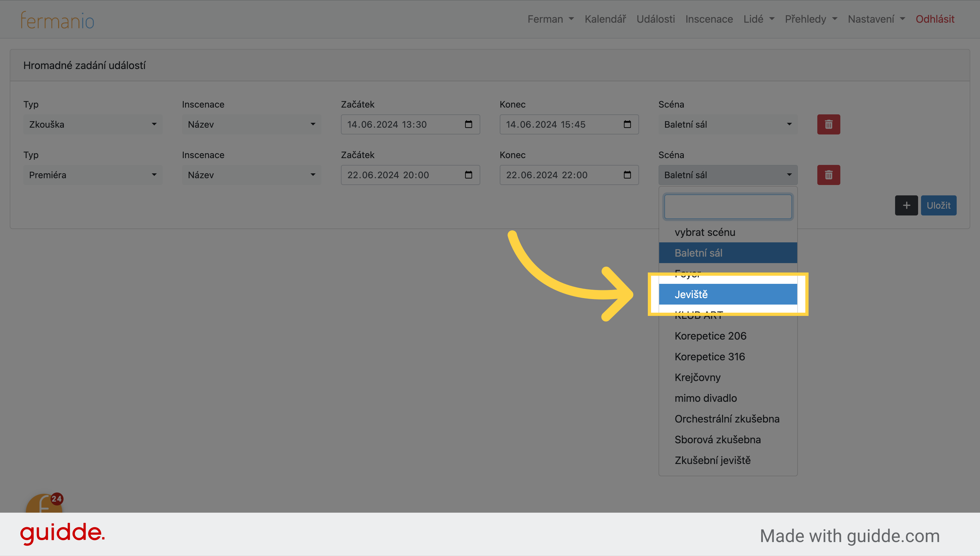Viewport: 980px width, 556px height.
Task: Add a new event row with plus button
Action: point(906,205)
